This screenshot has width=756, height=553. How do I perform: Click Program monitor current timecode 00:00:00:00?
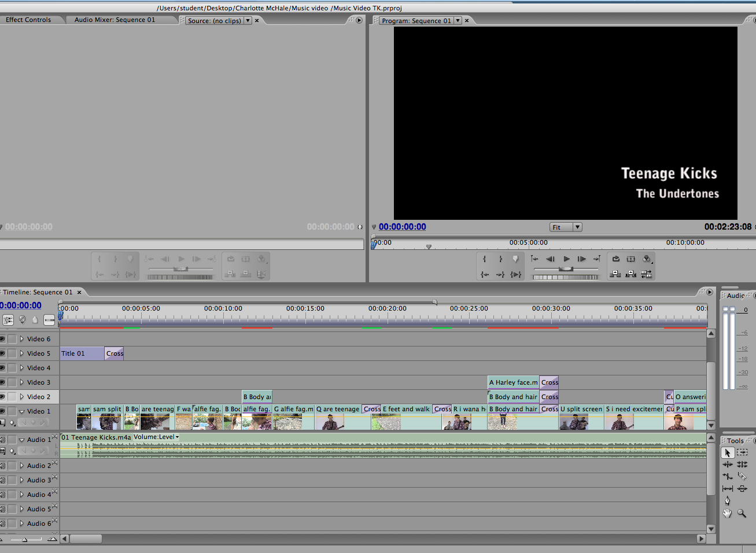(403, 227)
